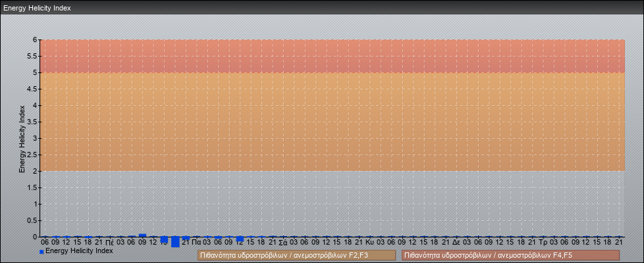Click the y-axis value 1
644x263 pixels.
click(35, 204)
